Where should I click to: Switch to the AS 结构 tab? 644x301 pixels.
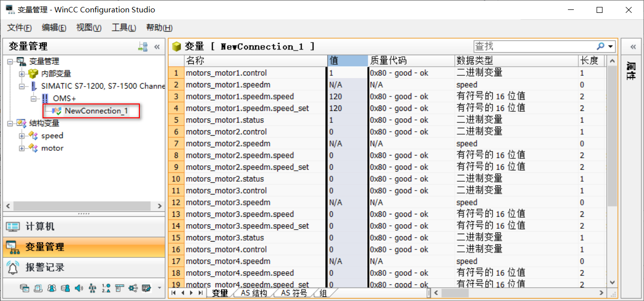tap(254, 293)
